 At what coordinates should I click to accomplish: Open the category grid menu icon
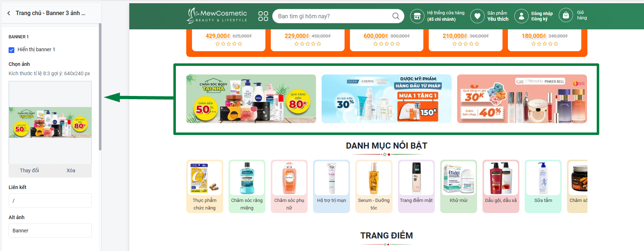[263, 16]
